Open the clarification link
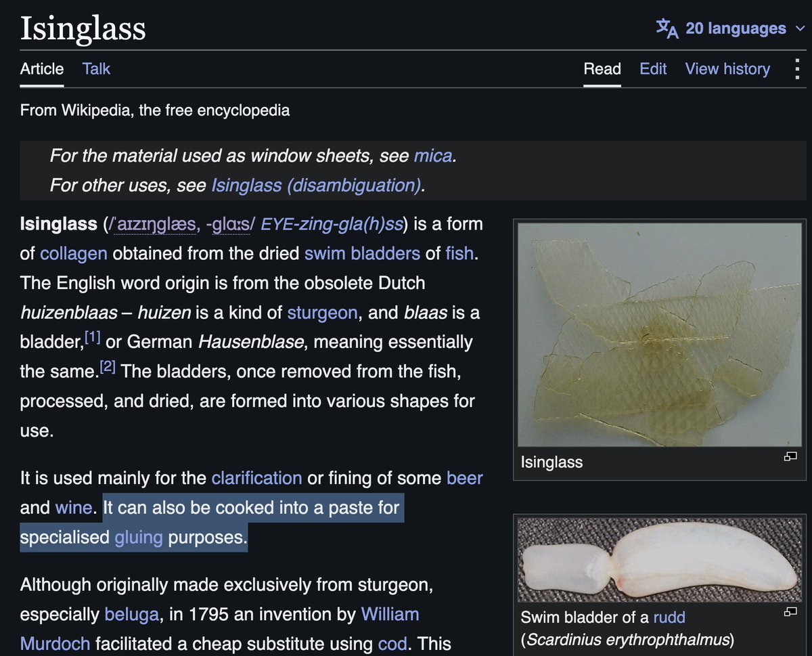 point(256,478)
